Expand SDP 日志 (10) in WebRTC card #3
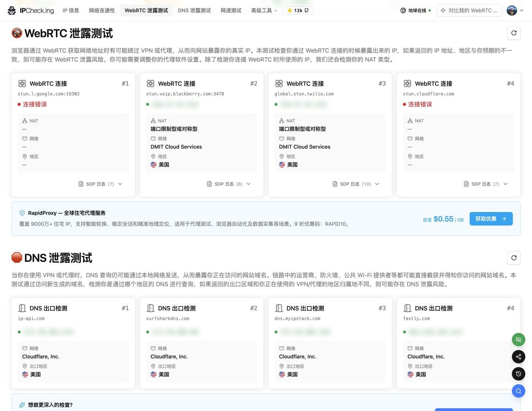Image resolution: width=532 pixels, height=411 pixels. click(x=356, y=184)
